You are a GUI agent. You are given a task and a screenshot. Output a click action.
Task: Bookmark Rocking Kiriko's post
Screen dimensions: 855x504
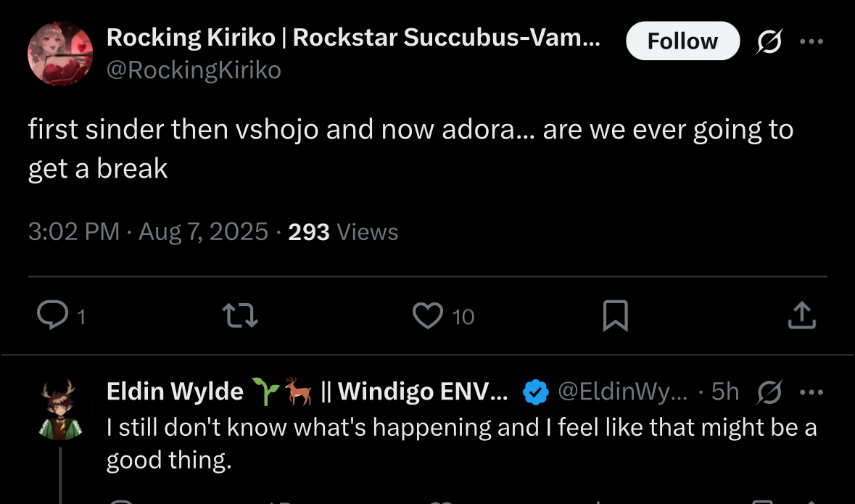coord(615,316)
